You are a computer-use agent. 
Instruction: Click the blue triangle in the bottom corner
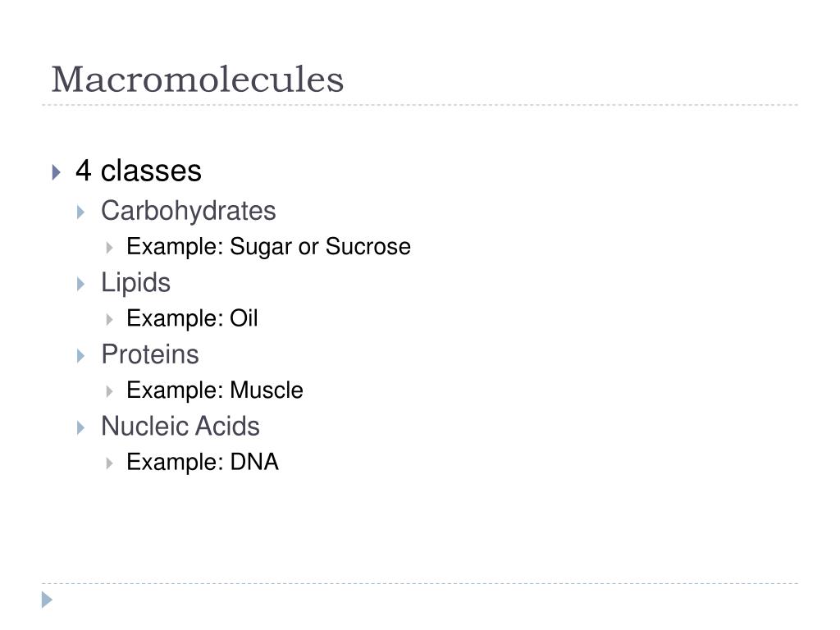tap(47, 600)
